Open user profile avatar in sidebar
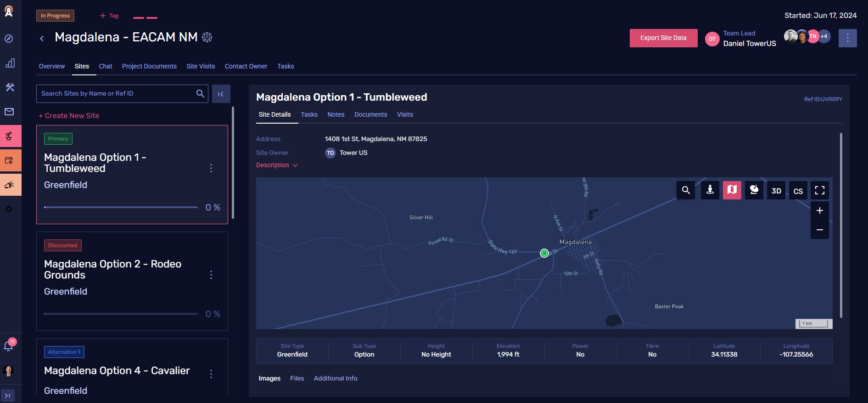 8,370
